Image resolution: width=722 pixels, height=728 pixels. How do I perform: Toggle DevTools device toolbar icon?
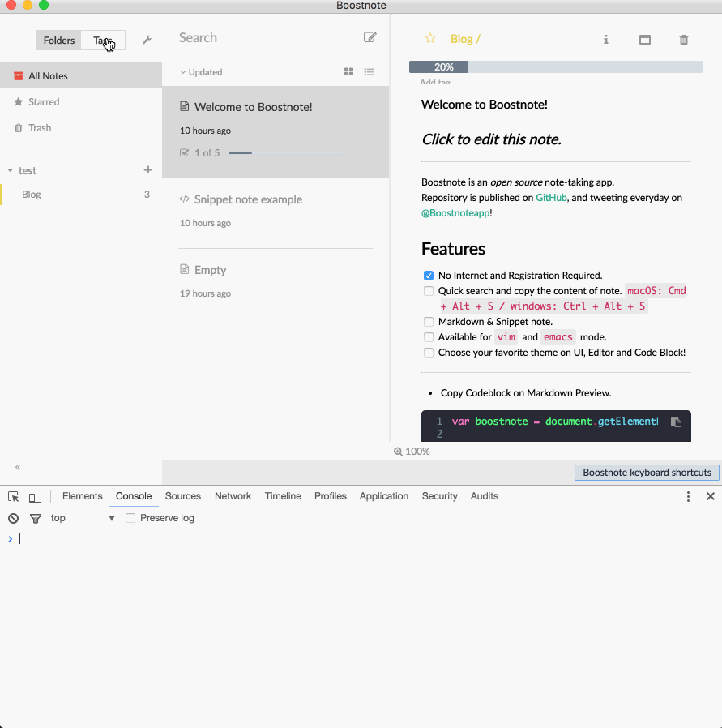[35, 496]
